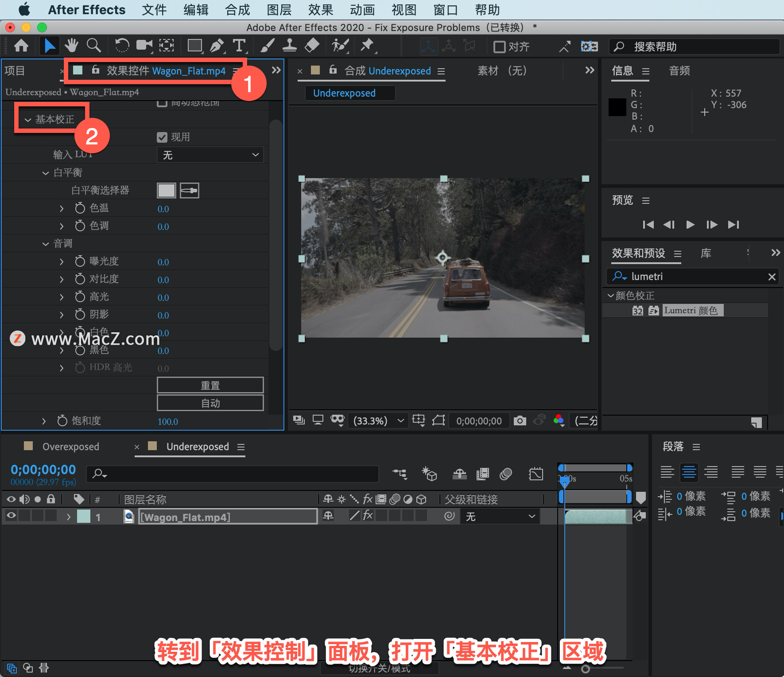784x677 pixels.
Task: Open show channel color management icon
Action: (x=559, y=420)
